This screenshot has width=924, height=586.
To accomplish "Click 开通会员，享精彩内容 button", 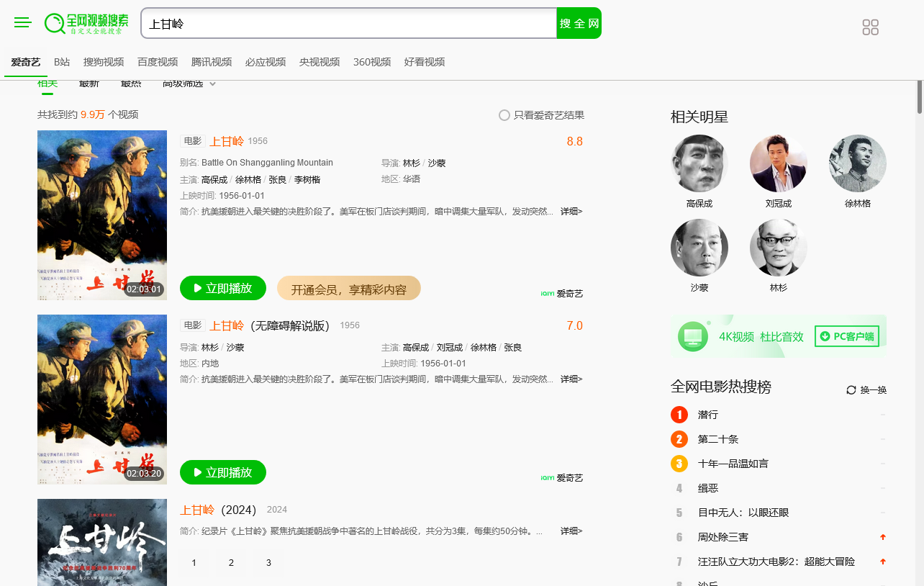I will 348,289.
